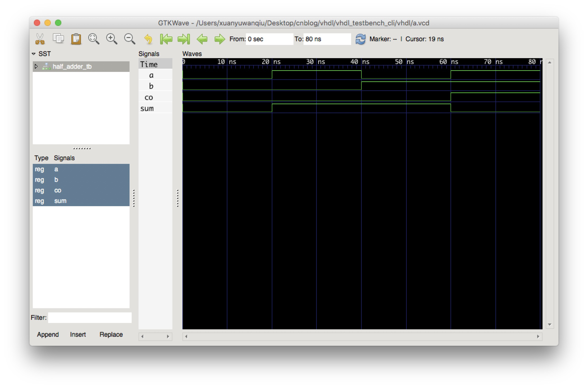Click the Signals column header in SST list
This screenshot has width=588, height=388.
tap(64, 158)
